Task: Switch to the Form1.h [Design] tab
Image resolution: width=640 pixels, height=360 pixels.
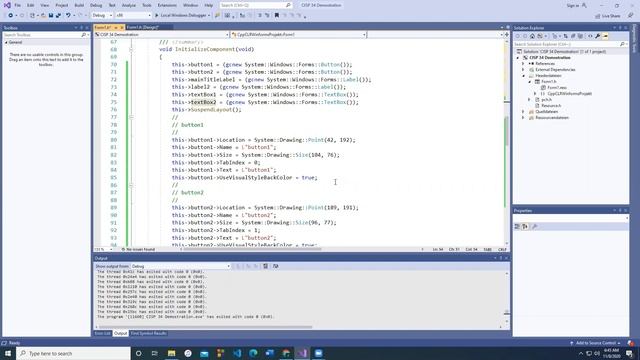Action: coord(142,27)
